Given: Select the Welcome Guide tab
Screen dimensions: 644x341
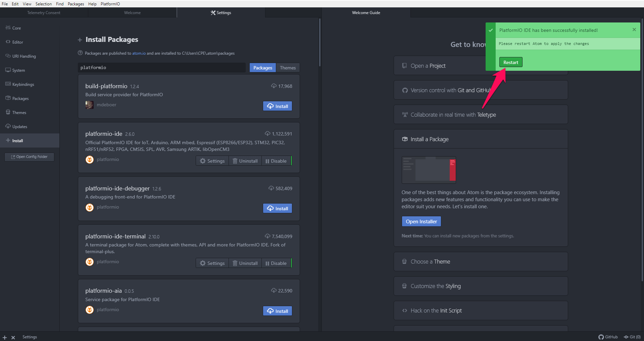Looking at the screenshot, I should (x=366, y=13).
